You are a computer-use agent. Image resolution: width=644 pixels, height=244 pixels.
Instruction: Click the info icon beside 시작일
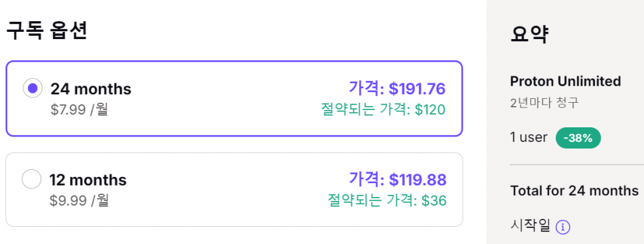tap(563, 227)
